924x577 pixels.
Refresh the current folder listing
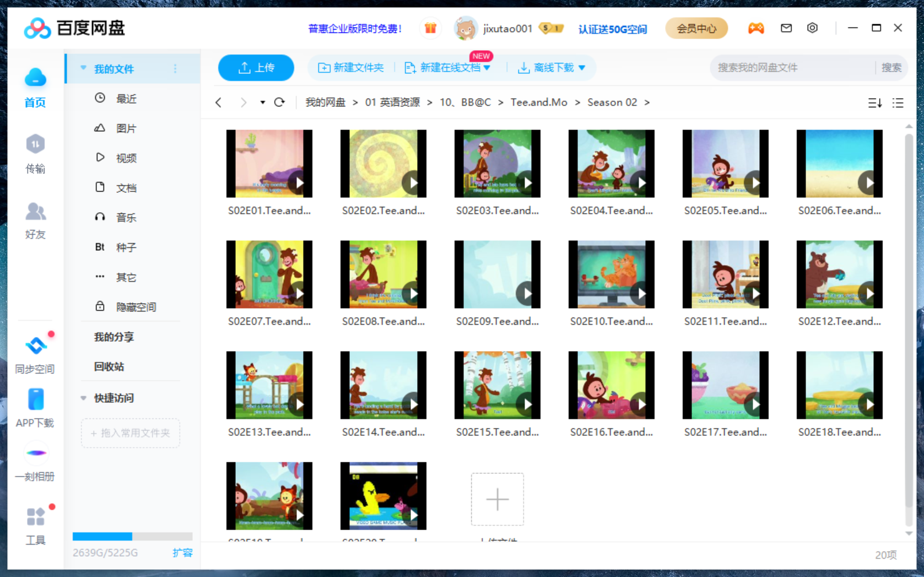[x=279, y=103]
